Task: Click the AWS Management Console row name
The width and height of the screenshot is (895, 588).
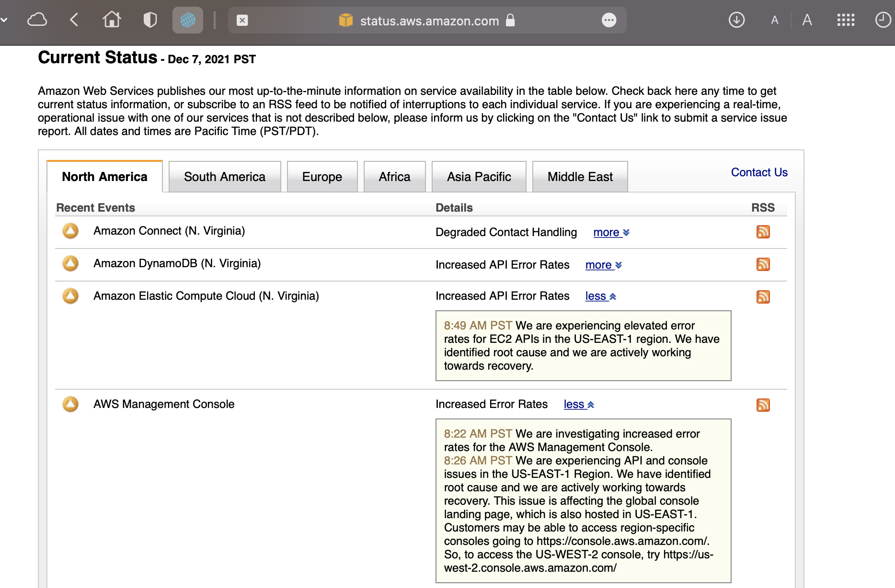Action: click(x=164, y=404)
